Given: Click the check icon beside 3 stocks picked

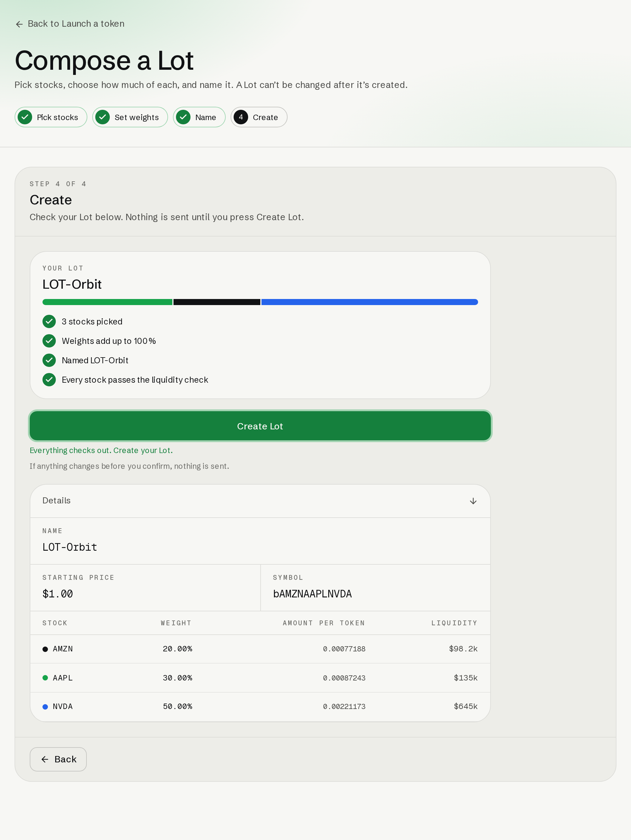Looking at the screenshot, I should click(49, 321).
